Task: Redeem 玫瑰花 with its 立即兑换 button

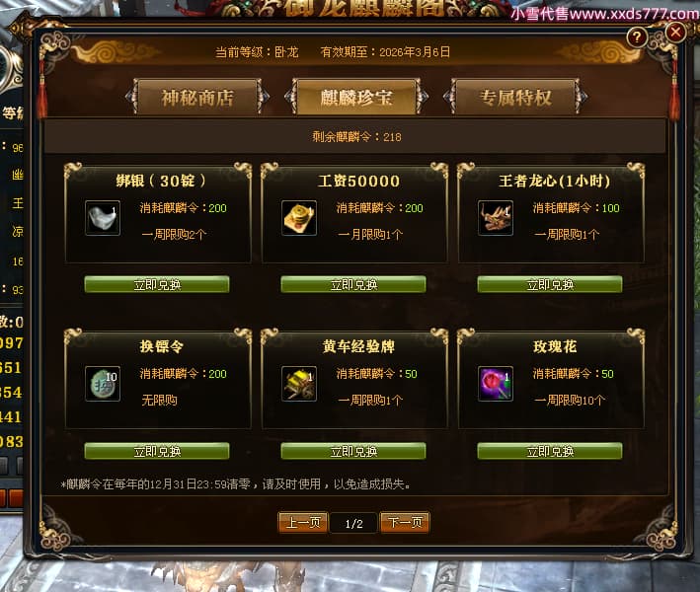Action: pos(550,451)
